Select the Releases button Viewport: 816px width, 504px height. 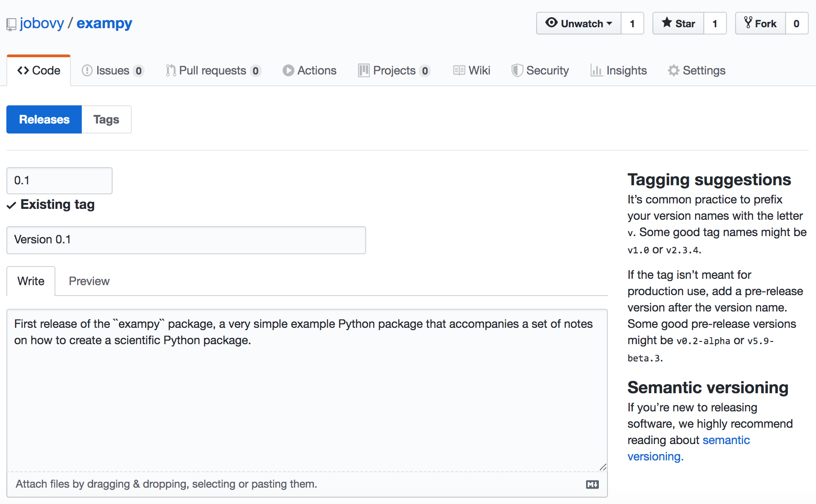click(44, 119)
